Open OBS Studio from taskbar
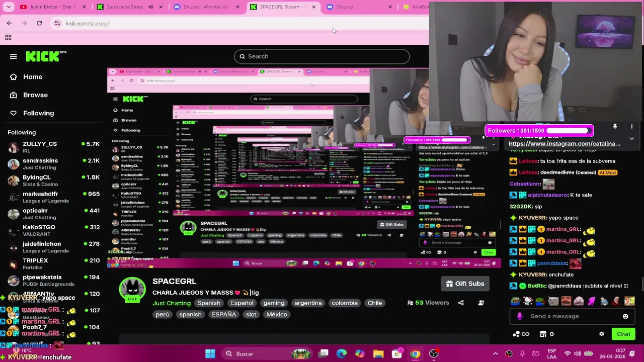This screenshot has height=362, width=644. click(x=434, y=354)
